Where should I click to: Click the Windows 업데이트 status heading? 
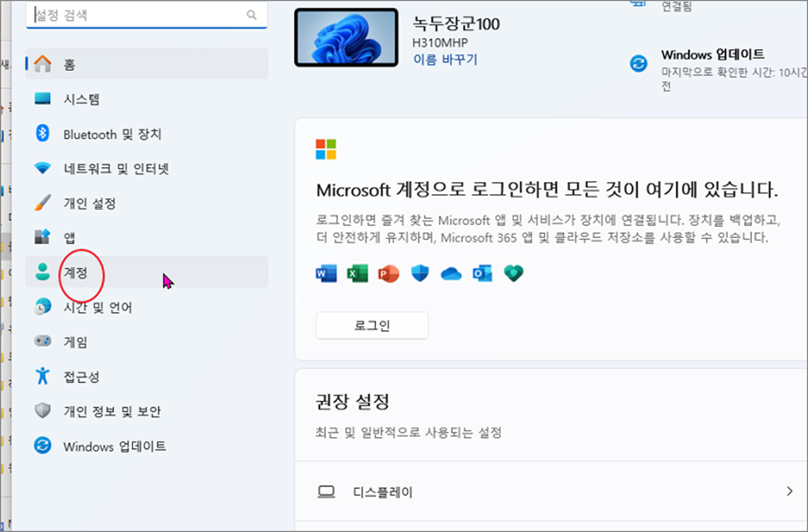pos(713,54)
